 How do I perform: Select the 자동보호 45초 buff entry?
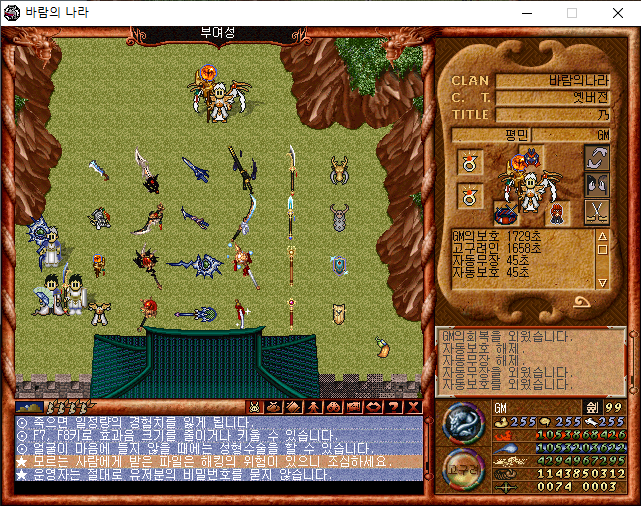(491, 272)
